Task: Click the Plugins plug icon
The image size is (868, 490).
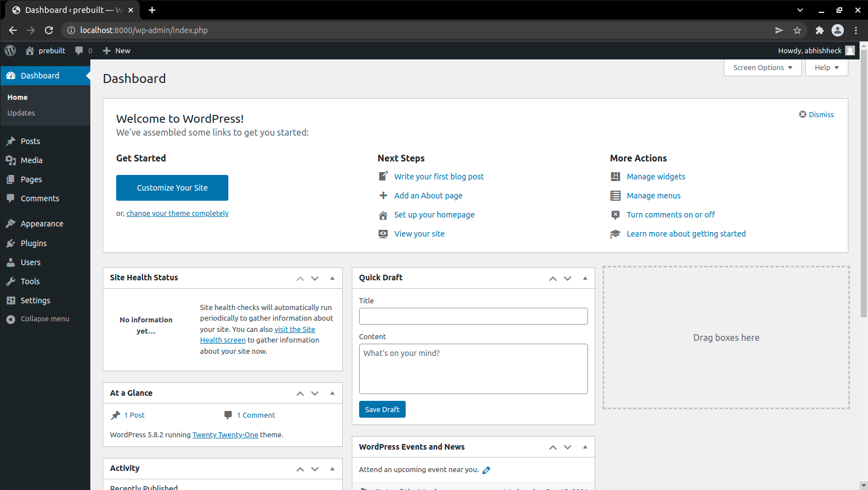Action: [11, 243]
